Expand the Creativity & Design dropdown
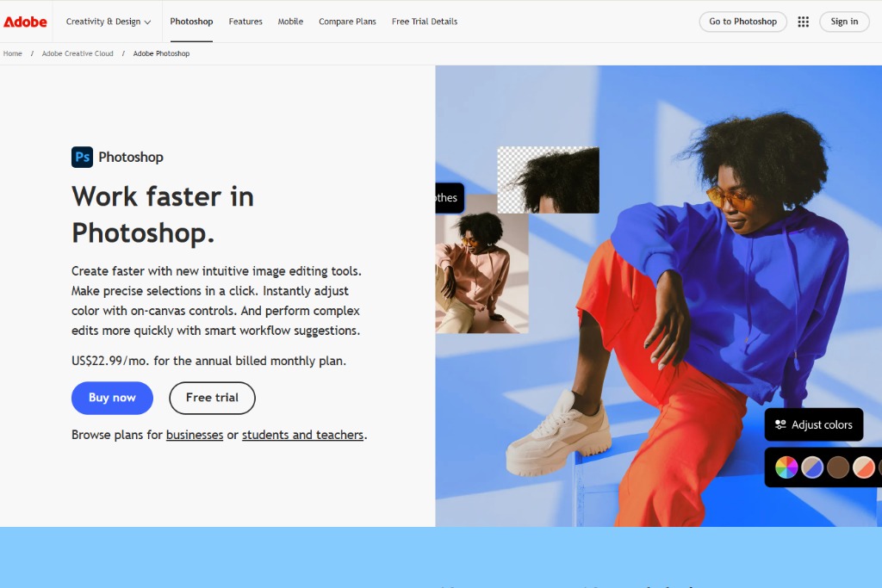Viewport: 882px width, 588px height. pos(108,22)
